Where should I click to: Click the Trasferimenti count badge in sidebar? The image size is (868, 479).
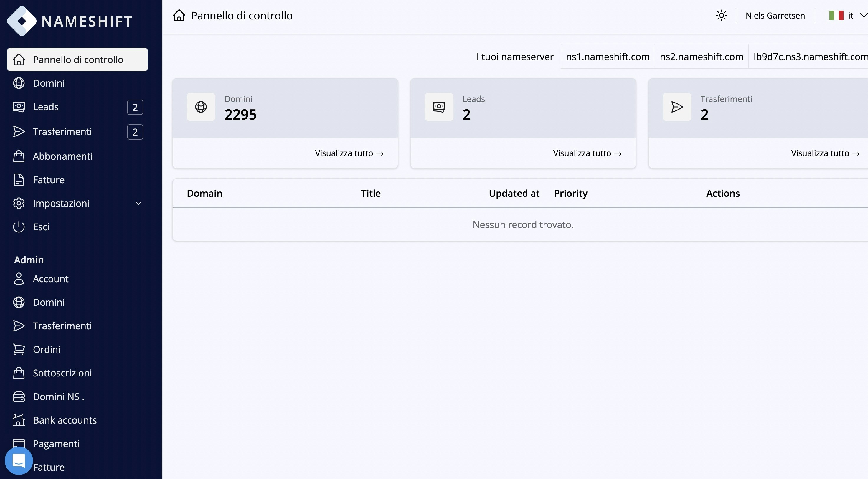[x=135, y=132]
